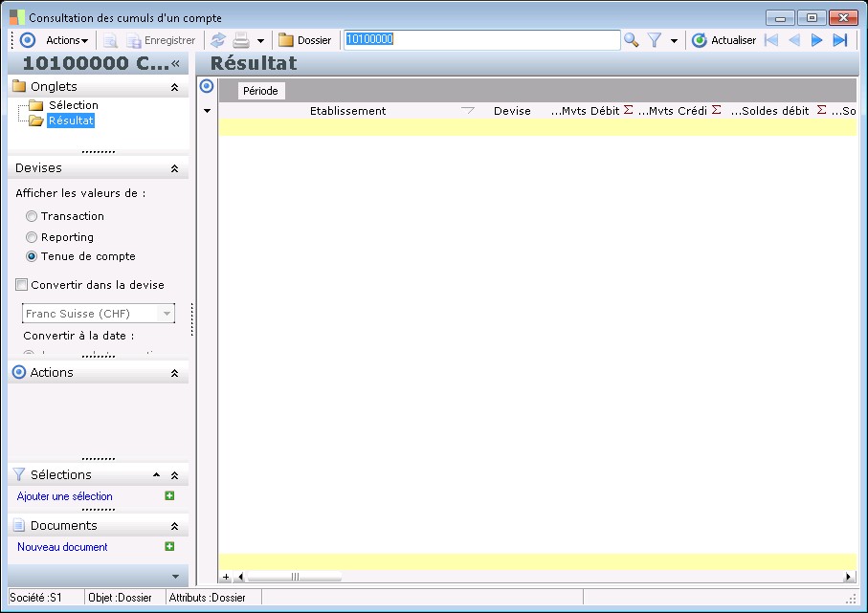The height and width of the screenshot is (613, 868).
Task: Click horizontal scrollbar right arrow
Action: coord(848,577)
